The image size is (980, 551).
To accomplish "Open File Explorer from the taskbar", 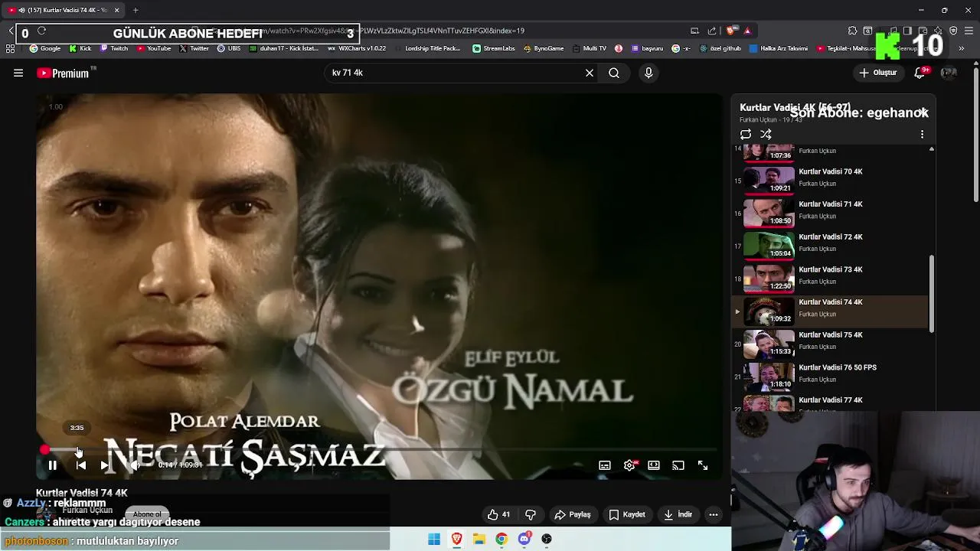I will click(x=479, y=540).
